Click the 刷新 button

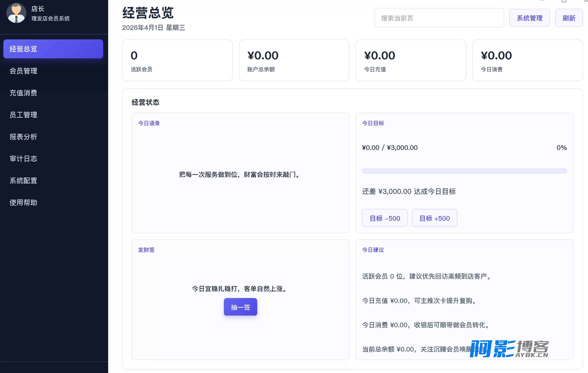569,18
